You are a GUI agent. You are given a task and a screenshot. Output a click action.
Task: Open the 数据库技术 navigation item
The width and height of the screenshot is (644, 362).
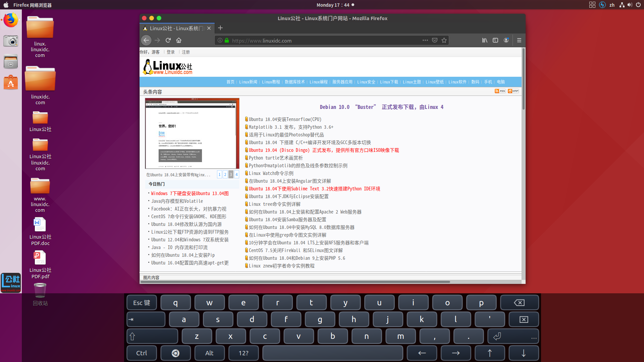(x=295, y=82)
